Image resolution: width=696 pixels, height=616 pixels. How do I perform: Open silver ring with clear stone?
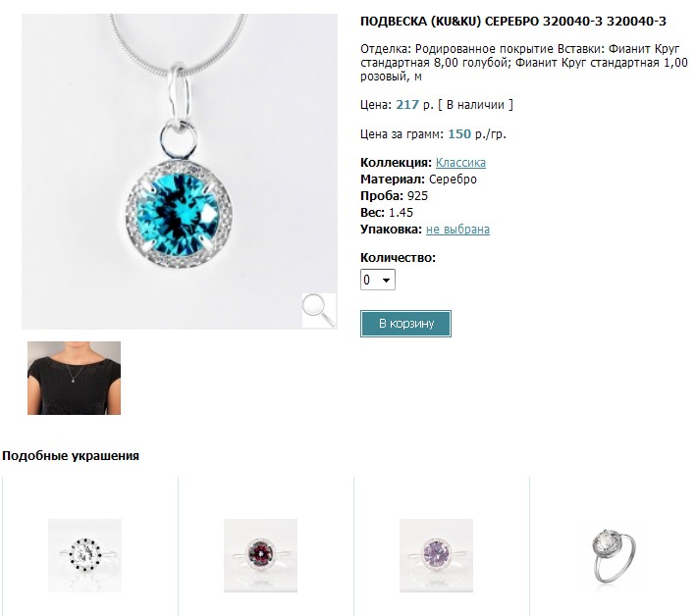[614, 555]
